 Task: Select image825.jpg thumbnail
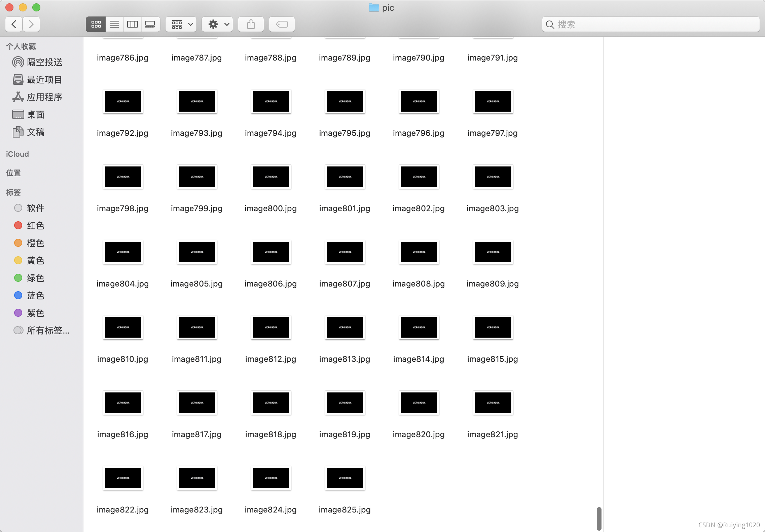(x=345, y=478)
